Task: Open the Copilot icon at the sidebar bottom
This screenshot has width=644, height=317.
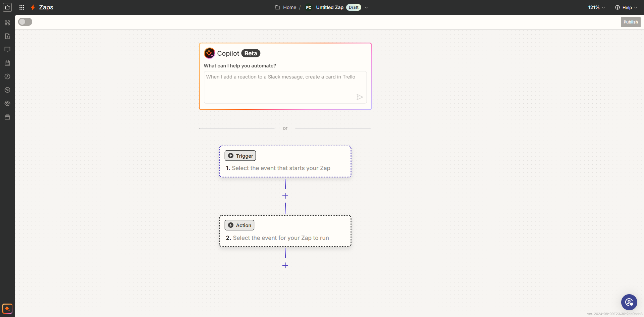Action: coord(7,308)
